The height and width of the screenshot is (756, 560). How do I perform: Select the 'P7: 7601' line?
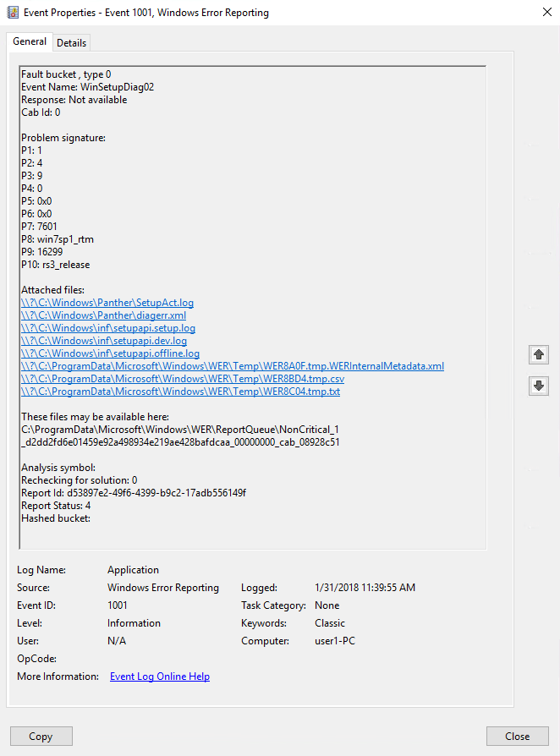[x=39, y=227]
